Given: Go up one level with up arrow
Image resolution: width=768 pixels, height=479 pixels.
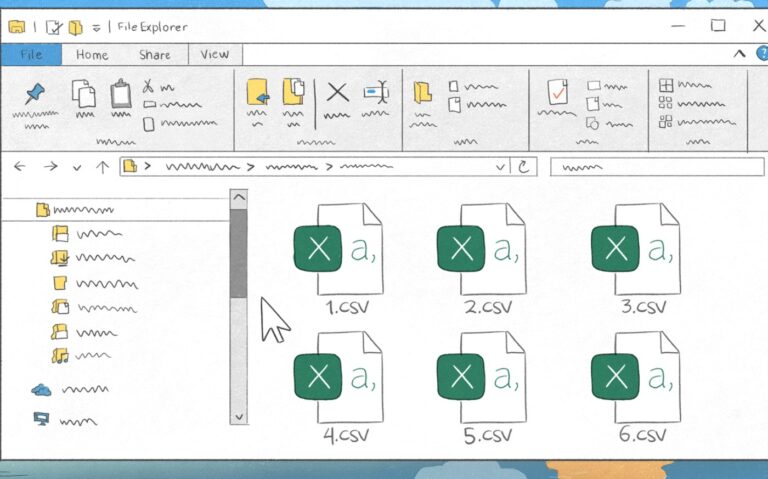Looking at the screenshot, I should [102, 167].
